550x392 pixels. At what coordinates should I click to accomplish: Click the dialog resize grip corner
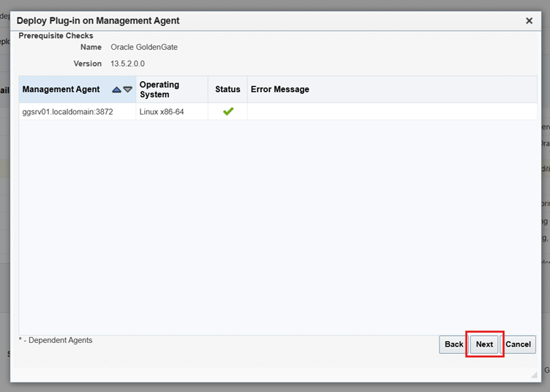coord(533,374)
